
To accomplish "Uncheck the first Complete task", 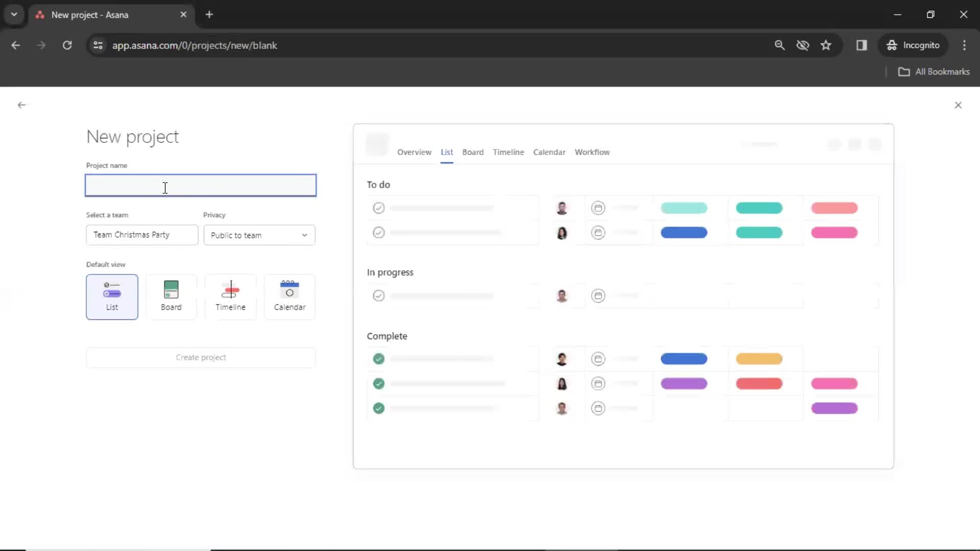I will tap(378, 359).
